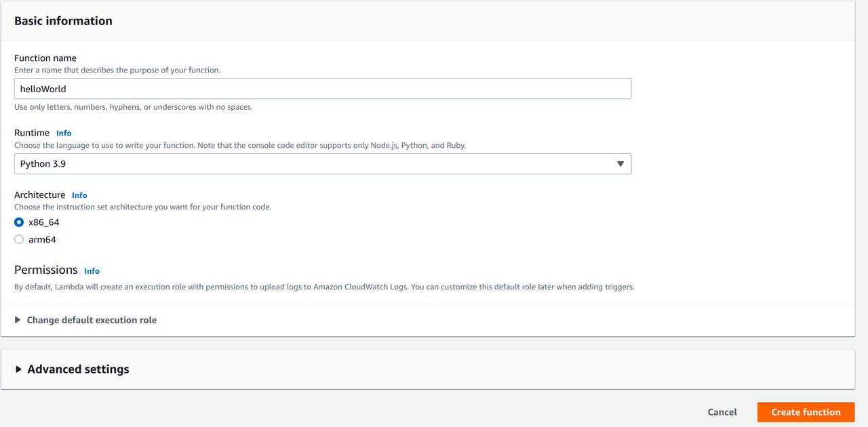
Task: Expand the Advanced settings panel
Action: 78,369
